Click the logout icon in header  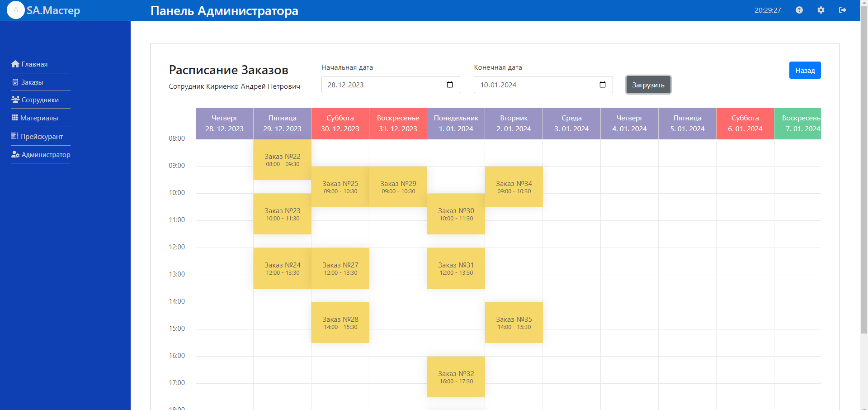pyautogui.click(x=842, y=10)
